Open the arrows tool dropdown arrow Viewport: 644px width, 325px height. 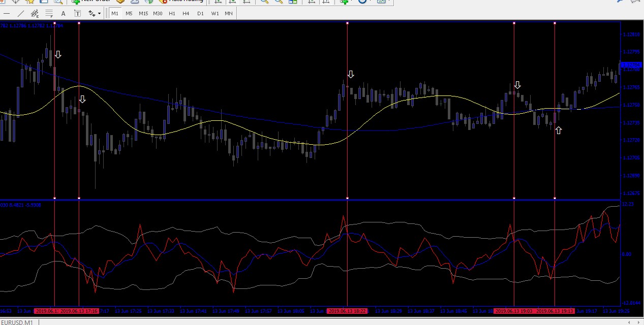click(99, 14)
